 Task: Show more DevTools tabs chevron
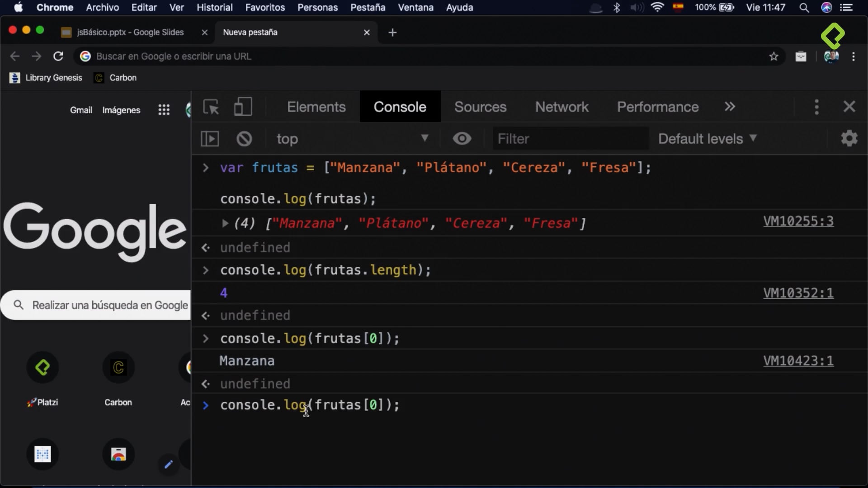coord(730,107)
